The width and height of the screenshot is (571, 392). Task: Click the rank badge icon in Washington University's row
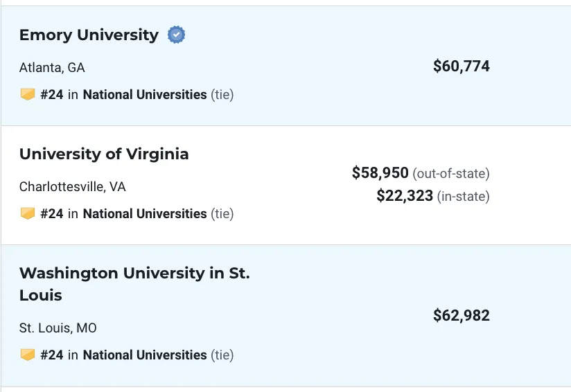tap(27, 355)
